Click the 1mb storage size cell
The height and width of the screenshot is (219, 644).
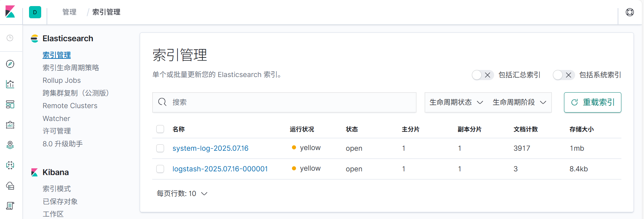[577, 148]
